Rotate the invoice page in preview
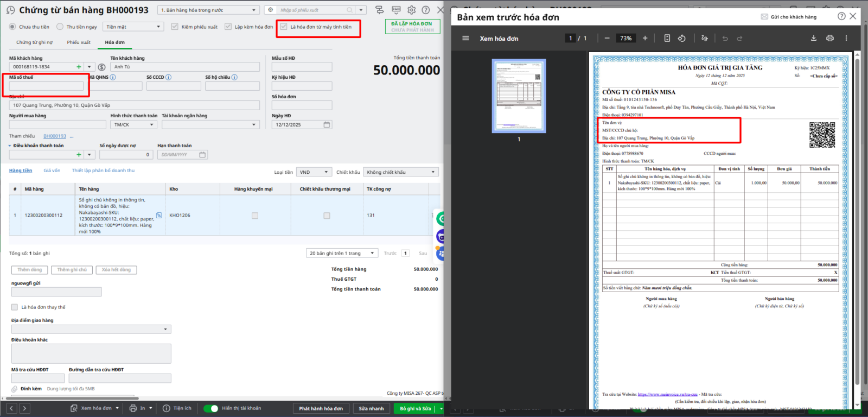Image resolution: width=868 pixels, height=417 pixels. pos(682,38)
